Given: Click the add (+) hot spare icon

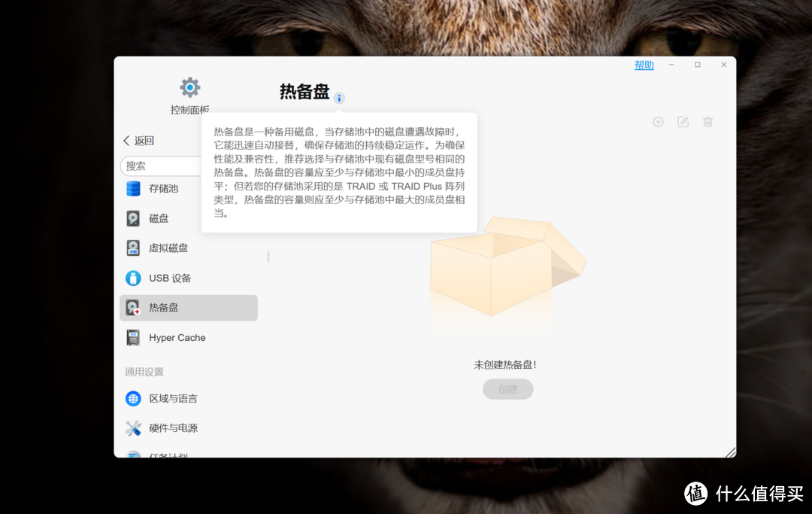Looking at the screenshot, I should coord(658,121).
